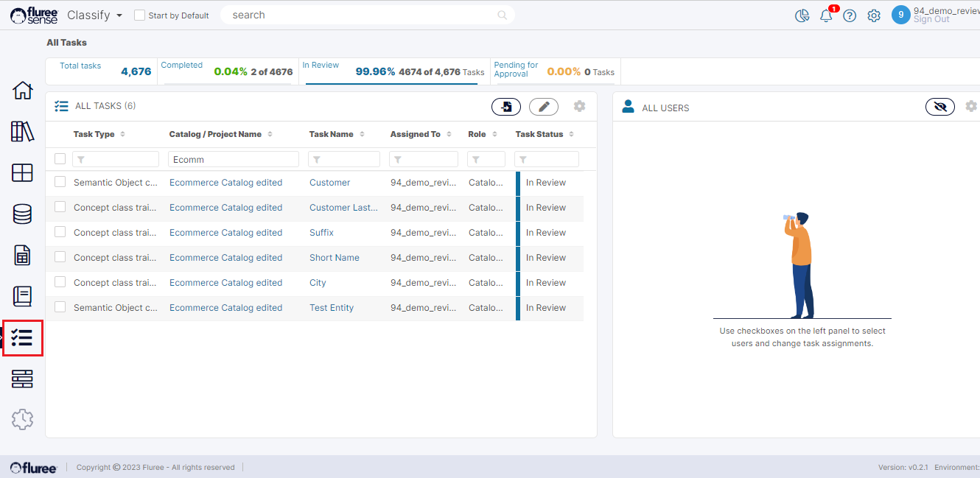Open the pie chart analytics icon
The image size is (980, 478).
tap(802, 15)
